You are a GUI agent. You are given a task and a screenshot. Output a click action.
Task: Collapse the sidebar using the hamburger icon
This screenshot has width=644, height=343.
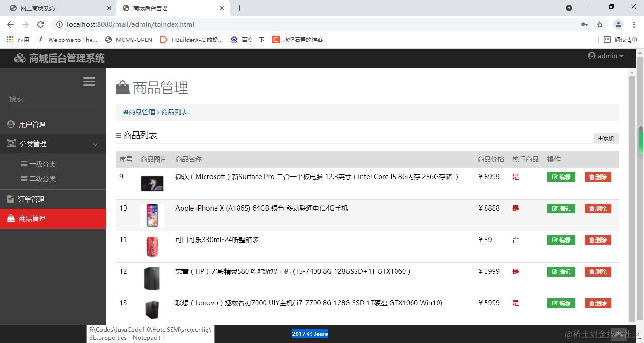(x=89, y=81)
